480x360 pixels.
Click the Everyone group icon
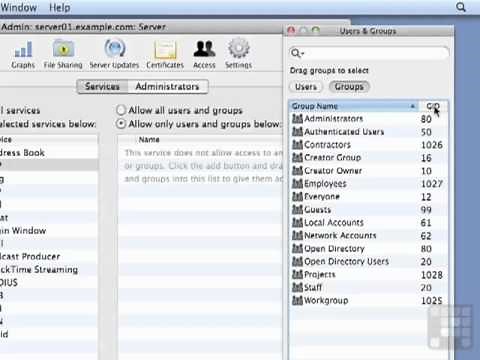coord(297,196)
